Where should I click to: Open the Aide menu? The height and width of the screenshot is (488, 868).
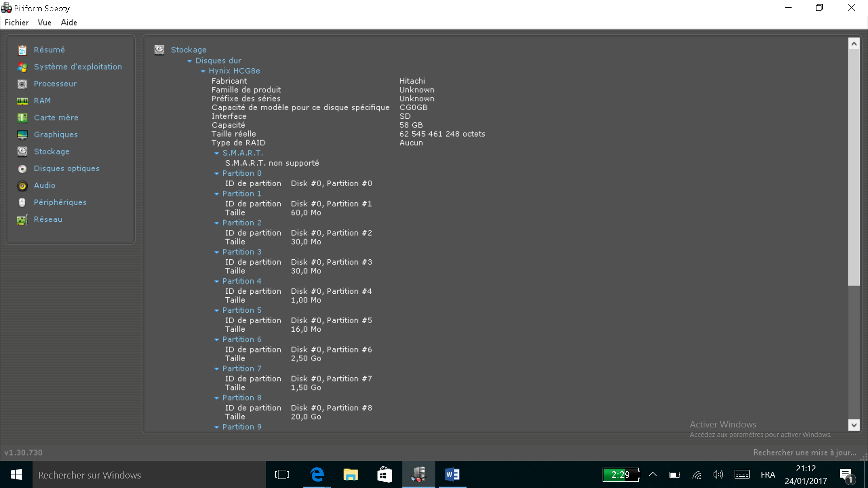[69, 23]
